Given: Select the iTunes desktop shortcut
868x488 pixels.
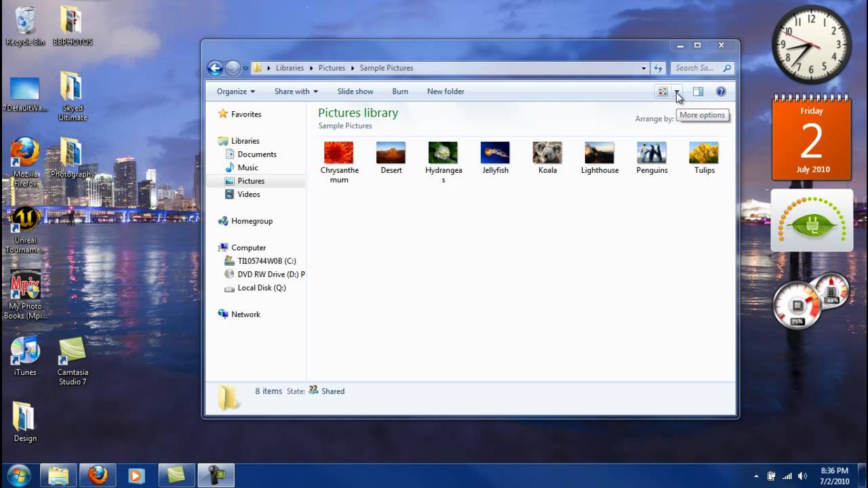Looking at the screenshot, I should (25, 357).
